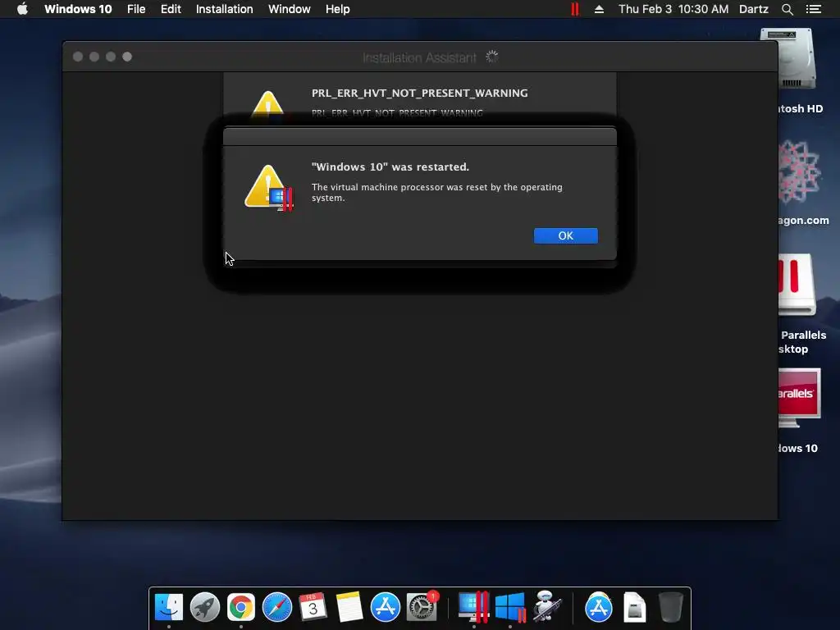Click the loading spinner in title bar
Viewport: 840px width, 630px height.
coord(492,57)
